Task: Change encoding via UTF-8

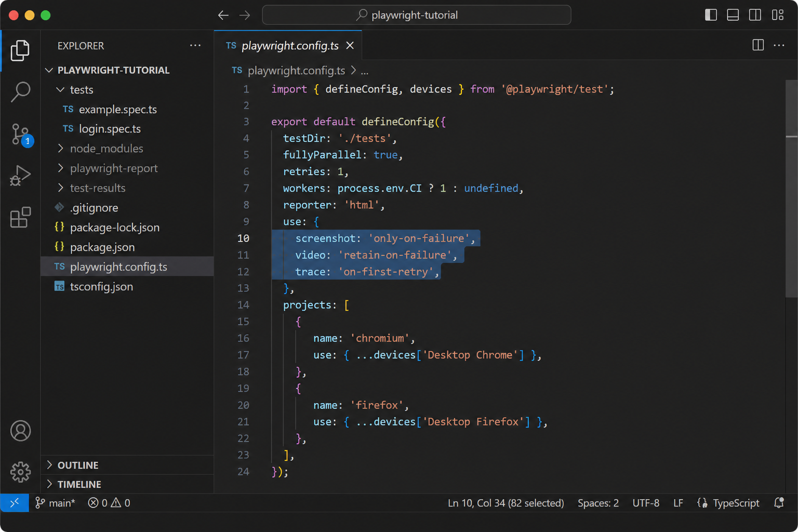Action: click(x=646, y=503)
